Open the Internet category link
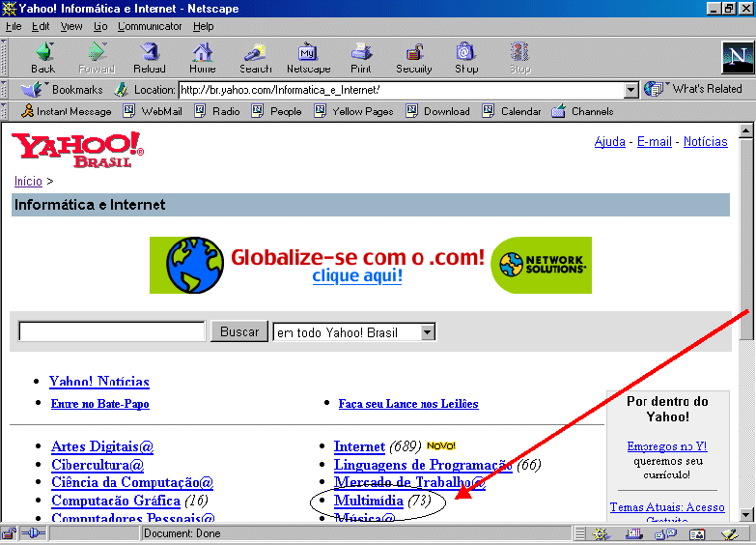This screenshot has height=545, width=756. pos(360,446)
